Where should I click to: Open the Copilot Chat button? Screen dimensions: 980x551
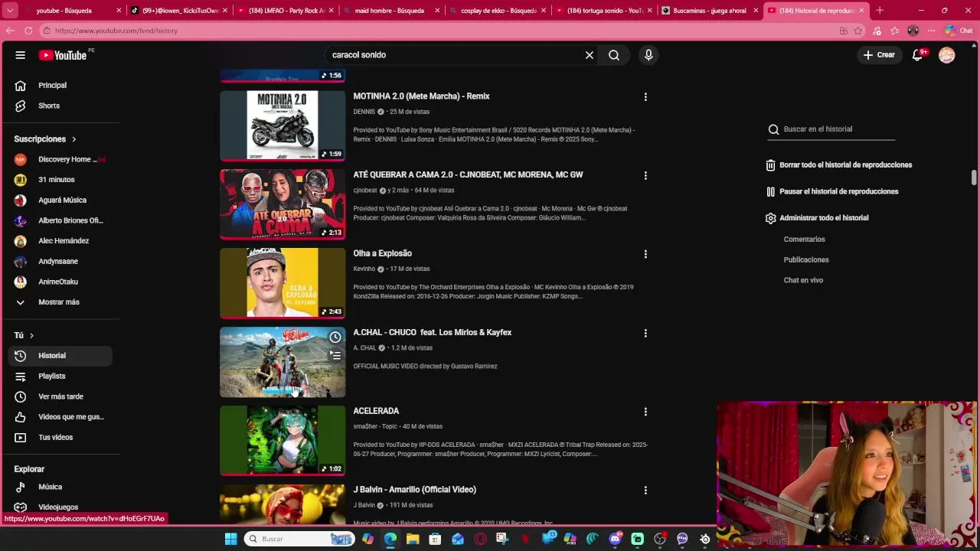click(959, 31)
